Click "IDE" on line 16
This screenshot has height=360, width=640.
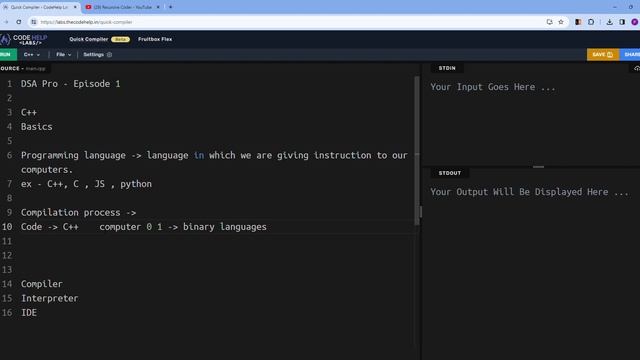point(29,312)
